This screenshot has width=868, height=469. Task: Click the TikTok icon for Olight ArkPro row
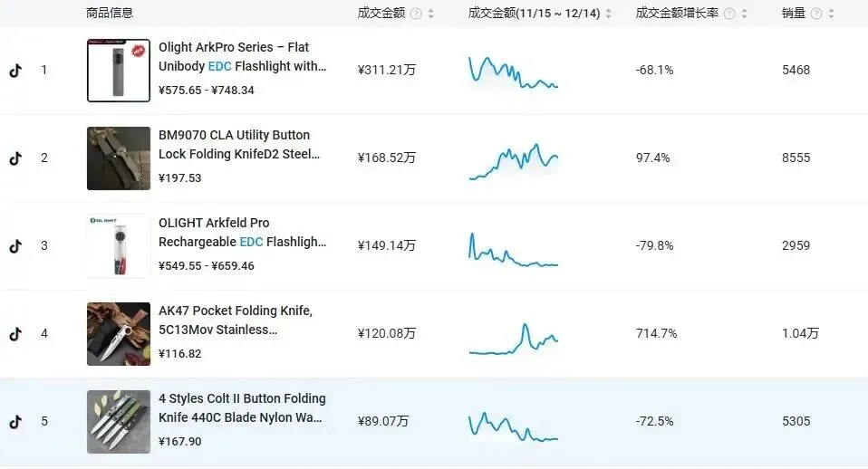tap(14, 71)
